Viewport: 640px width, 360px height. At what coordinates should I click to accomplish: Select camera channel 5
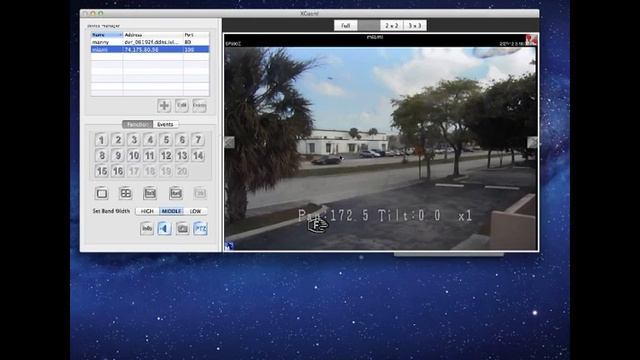[x=166, y=140]
